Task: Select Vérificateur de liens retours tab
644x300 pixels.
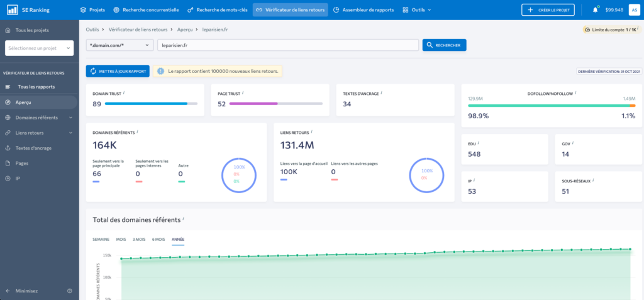Action: pyautogui.click(x=291, y=10)
